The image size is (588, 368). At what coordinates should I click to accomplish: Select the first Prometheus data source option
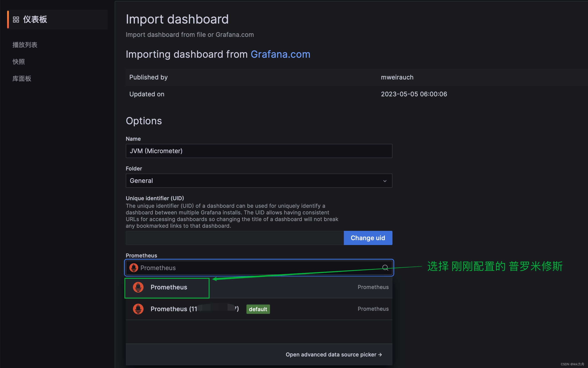point(259,287)
